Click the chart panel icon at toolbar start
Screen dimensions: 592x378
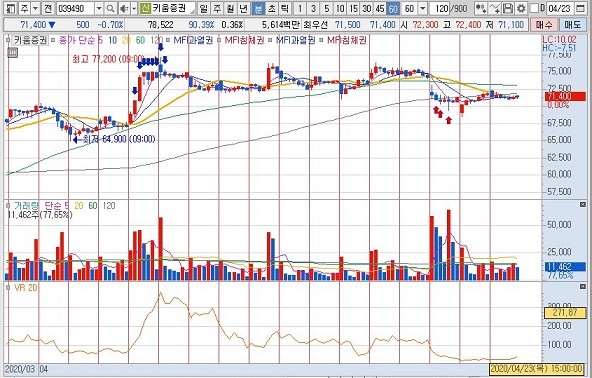[11, 8]
